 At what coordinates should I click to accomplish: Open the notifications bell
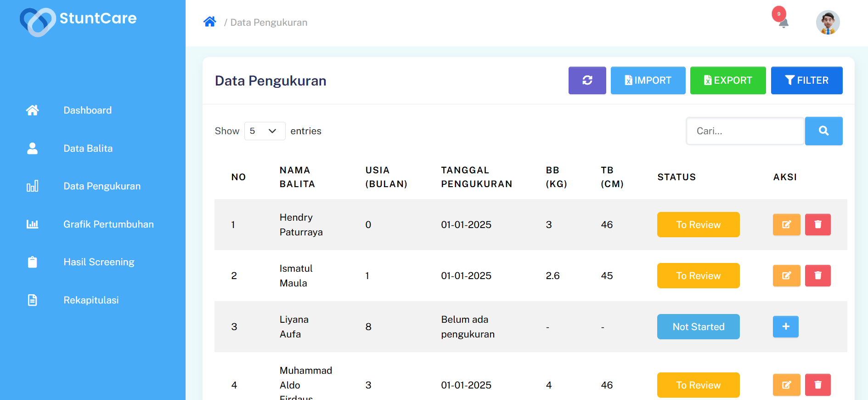tap(783, 23)
